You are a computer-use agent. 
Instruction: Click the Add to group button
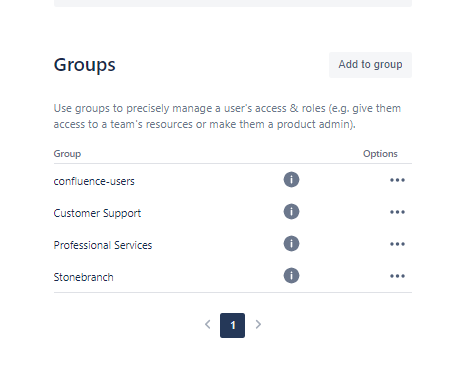(x=370, y=65)
